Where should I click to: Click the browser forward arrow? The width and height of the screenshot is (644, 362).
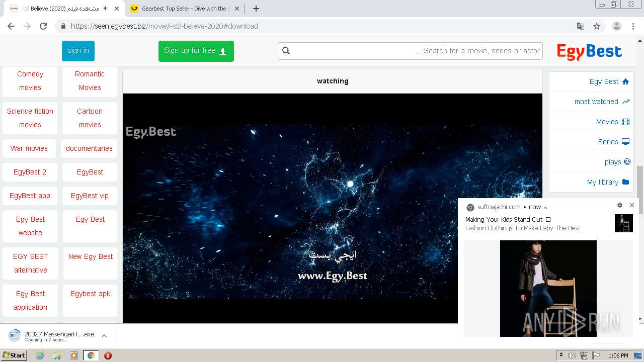pyautogui.click(x=27, y=26)
